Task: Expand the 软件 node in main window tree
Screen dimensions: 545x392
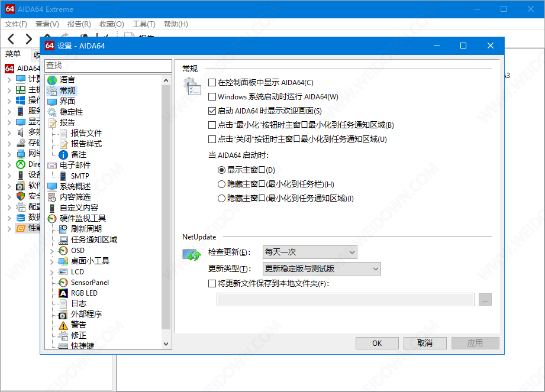Action: [9, 186]
